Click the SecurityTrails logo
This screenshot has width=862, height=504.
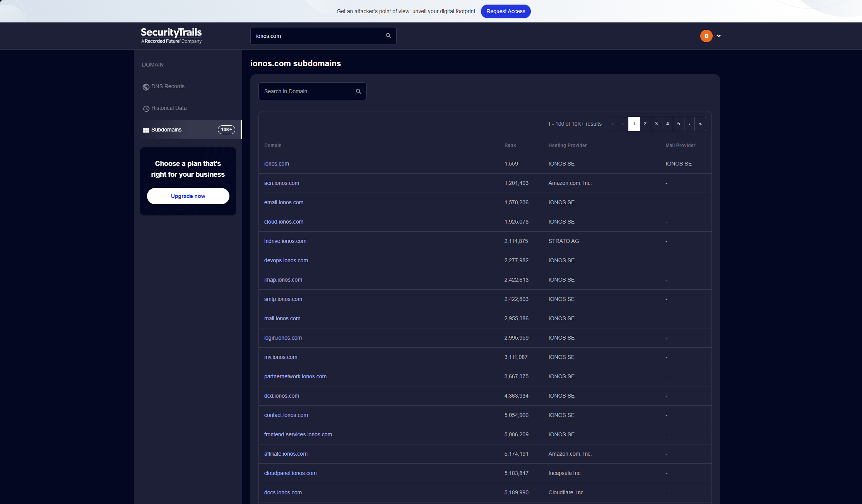point(171,36)
